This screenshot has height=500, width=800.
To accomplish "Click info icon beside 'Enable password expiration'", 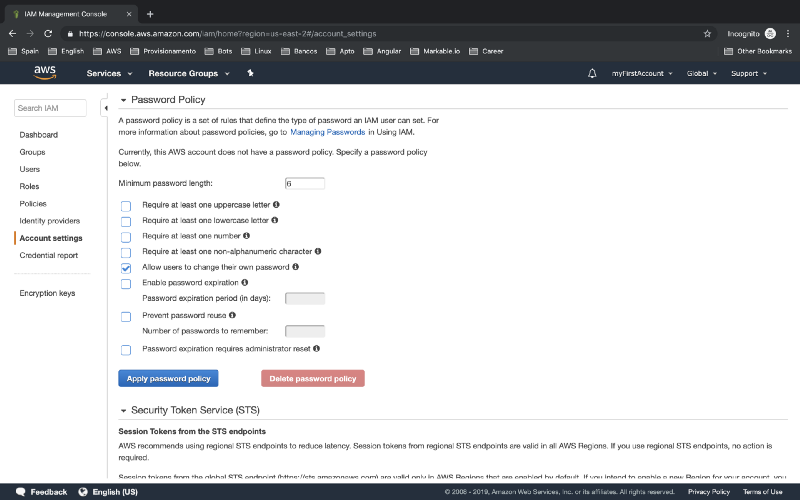I will pos(244,282).
